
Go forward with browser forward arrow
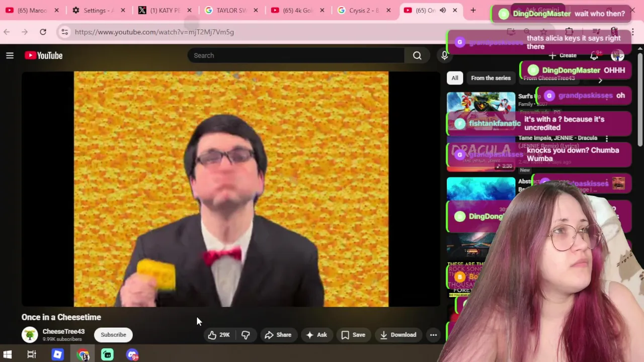point(25,32)
